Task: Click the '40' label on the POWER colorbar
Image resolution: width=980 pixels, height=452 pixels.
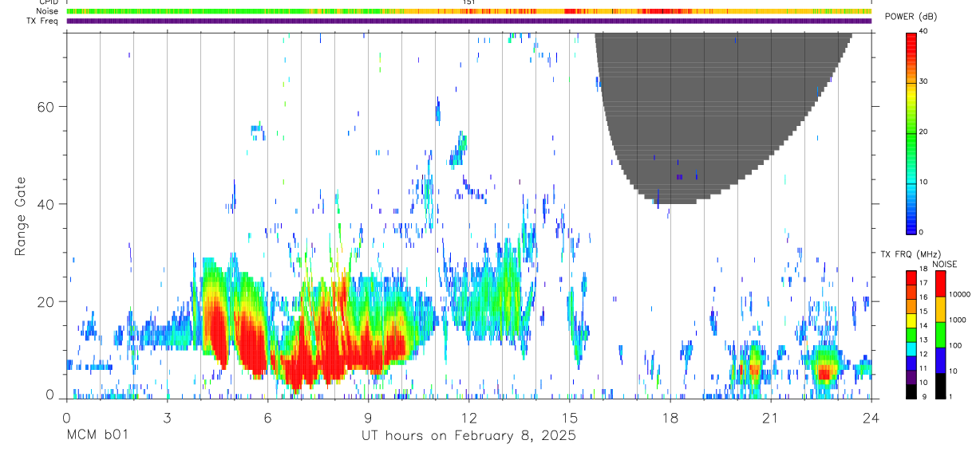Action: [924, 31]
